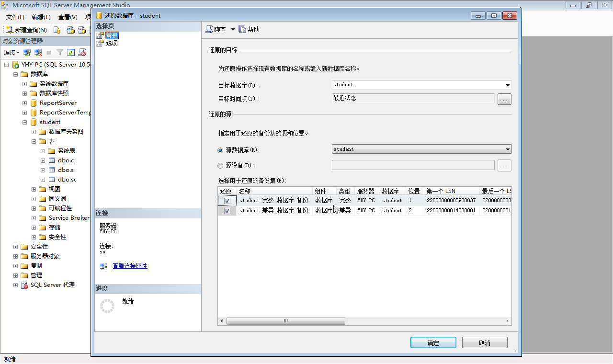Toggle restore checkbox for student-完整 backup
Screen dimensions: 613x364
[x=227, y=201]
